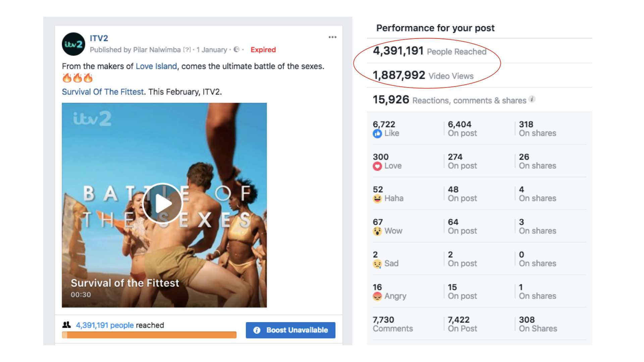Open the Survival Of The Fittest link
Screen dimensions: 644x362
click(x=103, y=92)
